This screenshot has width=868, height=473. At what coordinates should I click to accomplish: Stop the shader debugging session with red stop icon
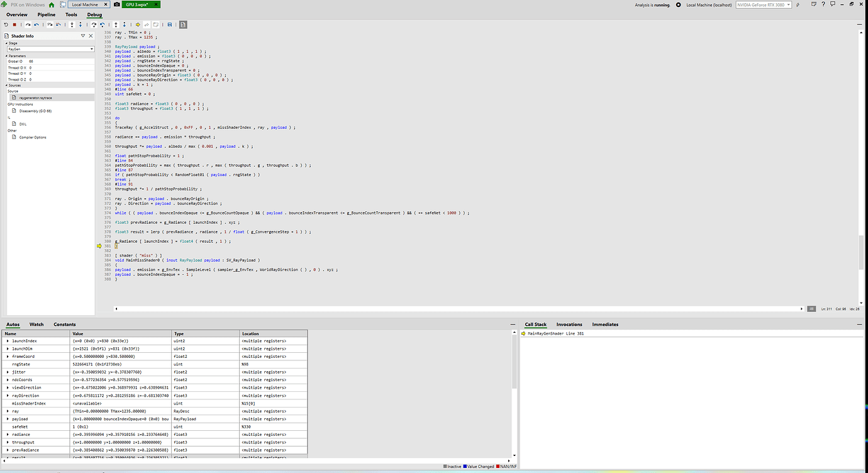[x=16, y=25]
